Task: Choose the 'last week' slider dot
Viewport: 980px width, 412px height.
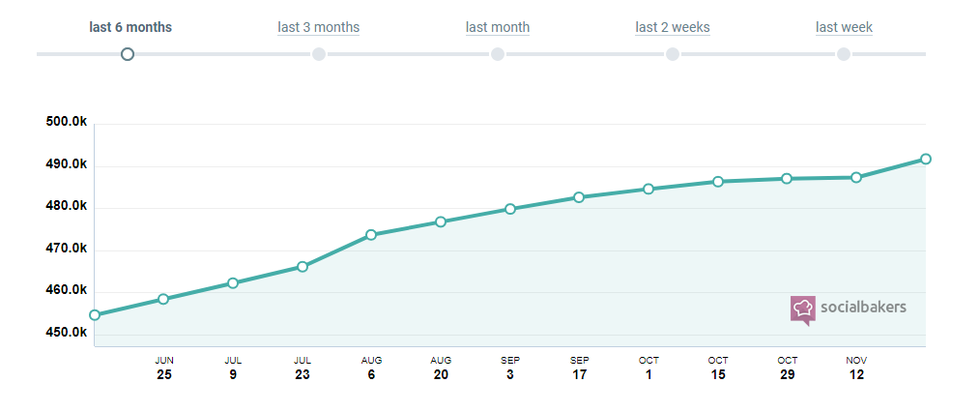Action: 844,54
